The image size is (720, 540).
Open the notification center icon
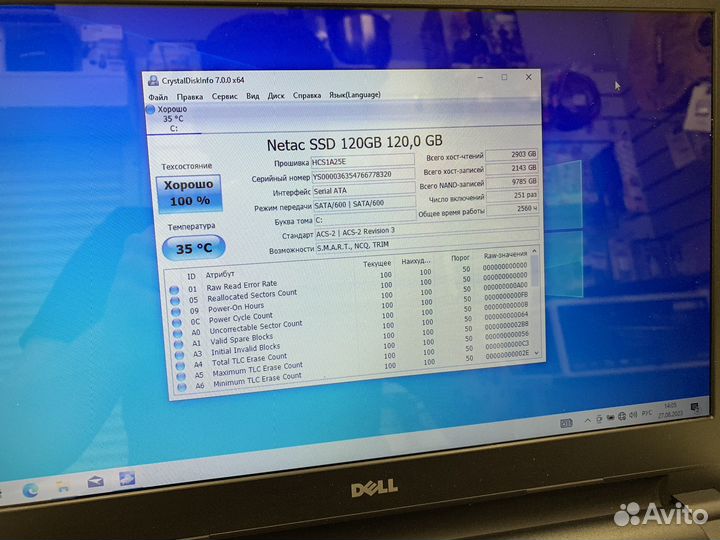695,407
